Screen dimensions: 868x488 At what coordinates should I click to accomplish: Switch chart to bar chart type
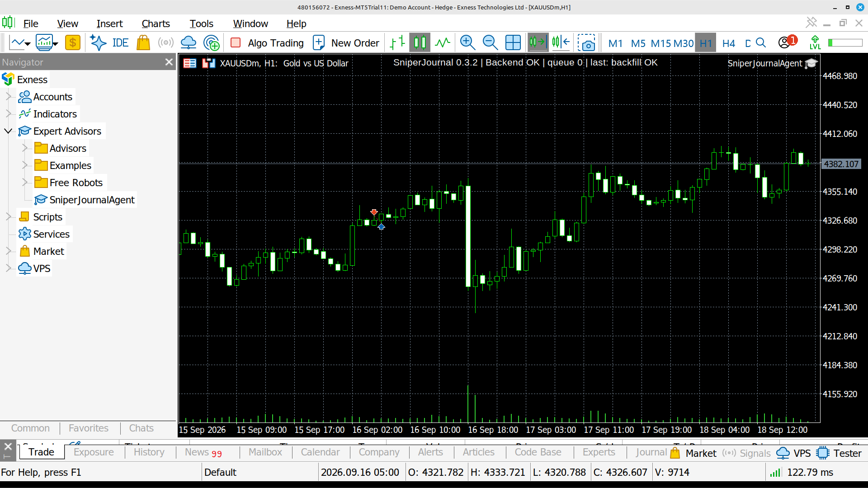tap(397, 43)
